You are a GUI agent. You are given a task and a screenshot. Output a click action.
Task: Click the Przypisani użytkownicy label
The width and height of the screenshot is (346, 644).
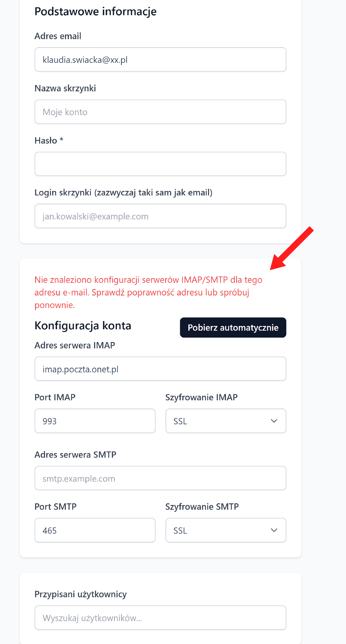click(x=80, y=594)
